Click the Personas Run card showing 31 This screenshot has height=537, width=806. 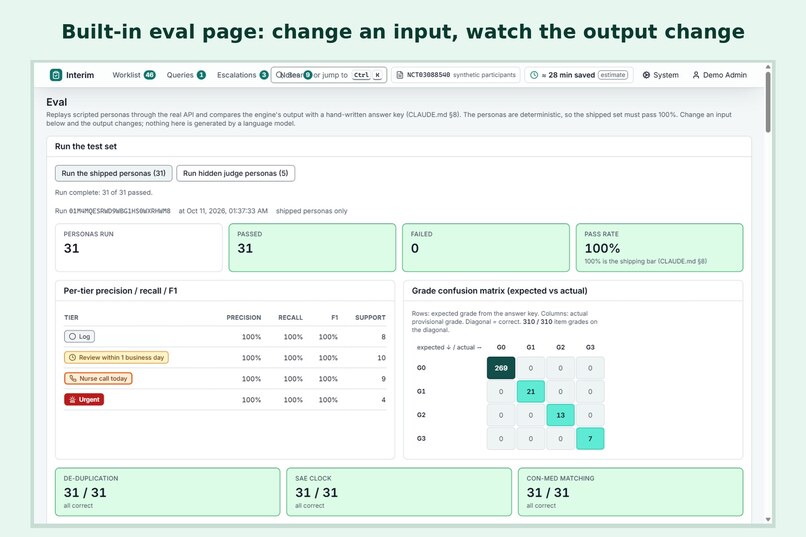point(139,248)
